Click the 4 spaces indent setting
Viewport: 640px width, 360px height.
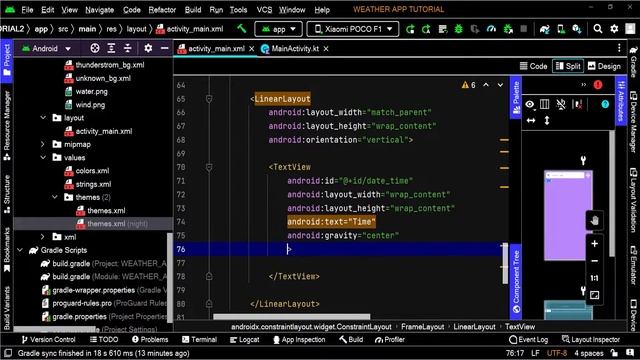588,353
